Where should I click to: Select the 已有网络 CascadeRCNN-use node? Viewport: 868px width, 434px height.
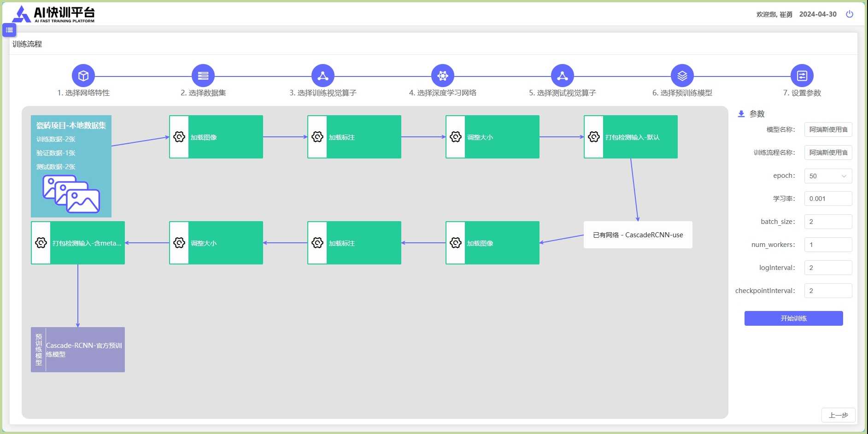638,235
